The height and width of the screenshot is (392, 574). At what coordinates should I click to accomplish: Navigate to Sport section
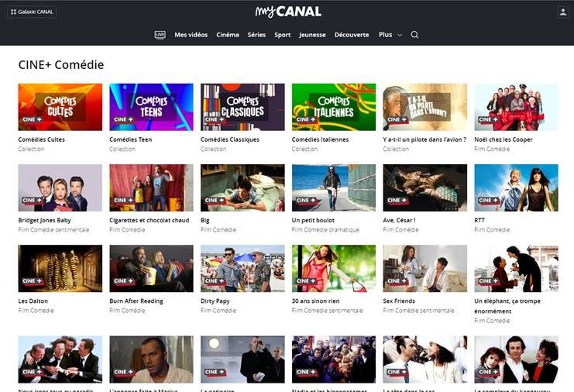282,35
